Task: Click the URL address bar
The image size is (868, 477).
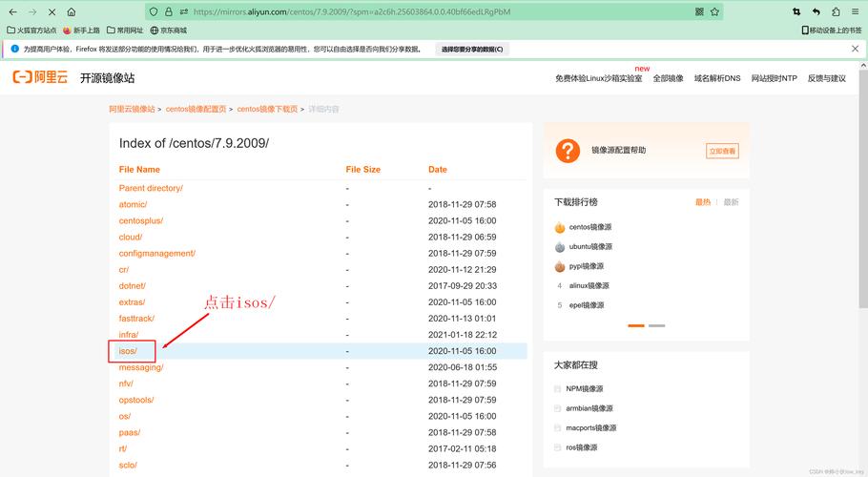Action: [433, 11]
